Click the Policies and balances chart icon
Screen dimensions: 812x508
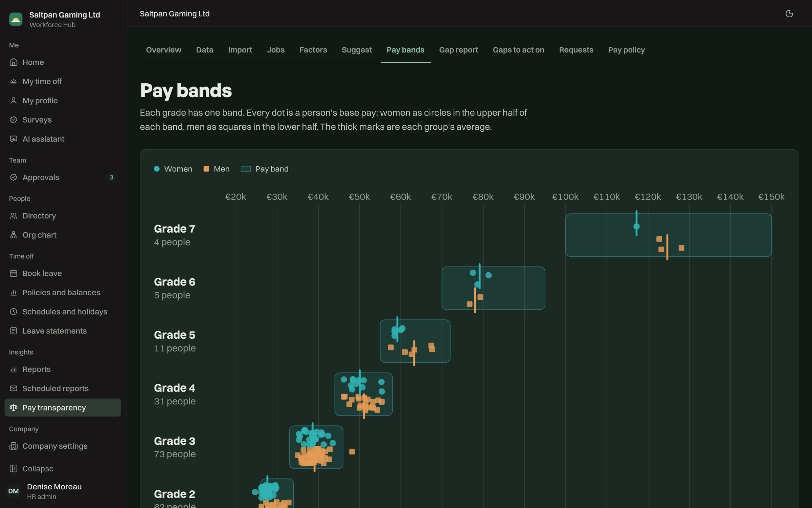(x=14, y=292)
